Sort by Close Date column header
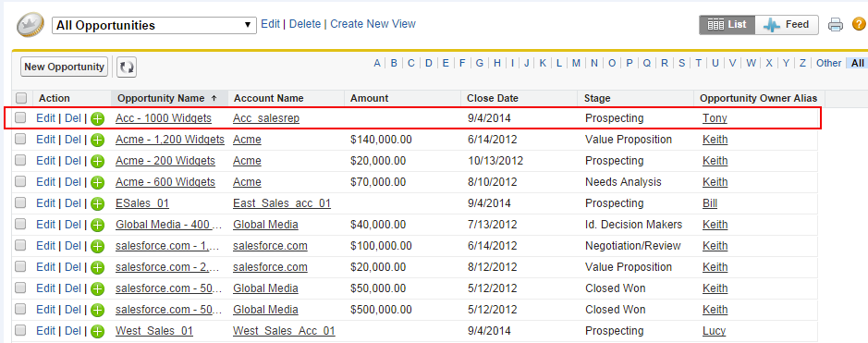The image size is (868, 343). coord(492,99)
